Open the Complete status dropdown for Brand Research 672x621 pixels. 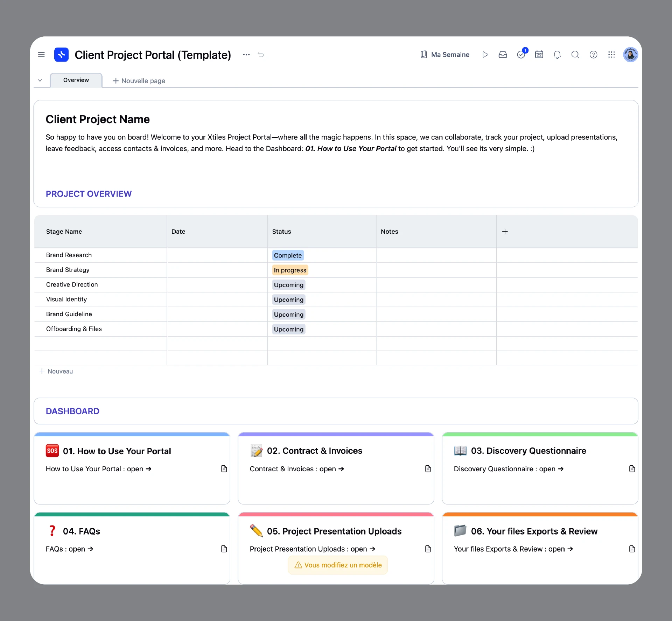pyautogui.click(x=288, y=255)
